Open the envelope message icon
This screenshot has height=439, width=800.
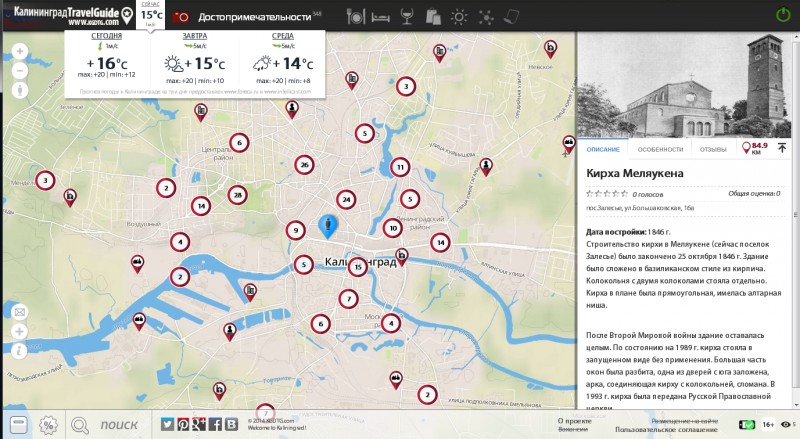(19, 312)
